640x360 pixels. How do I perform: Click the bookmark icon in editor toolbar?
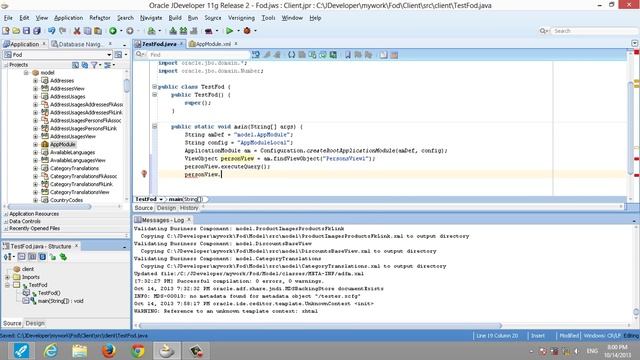click(x=348, y=55)
